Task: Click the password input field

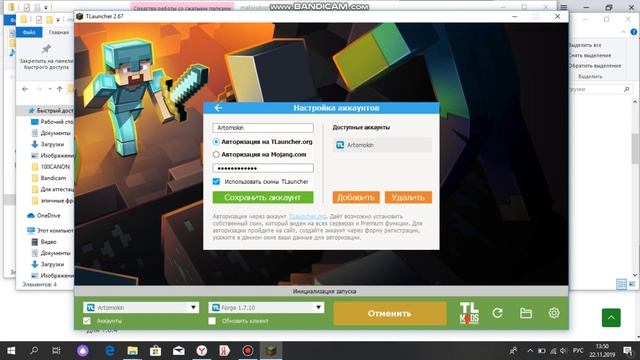Action: click(x=263, y=168)
